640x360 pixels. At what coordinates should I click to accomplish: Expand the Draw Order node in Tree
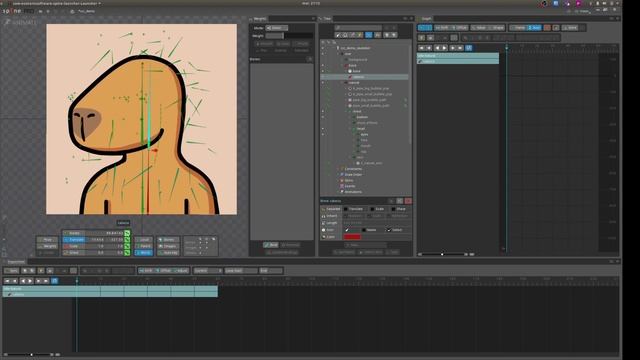pyautogui.click(x=338, y=175)
